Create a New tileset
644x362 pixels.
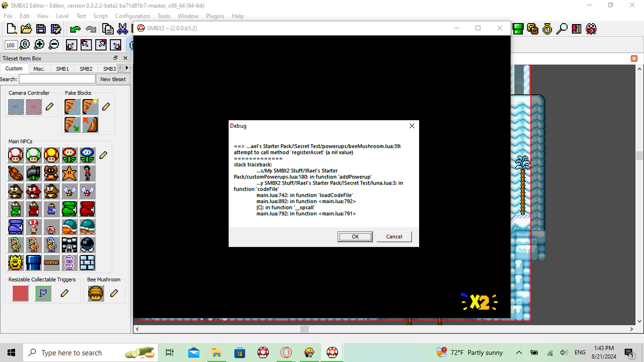click(113, 79)
